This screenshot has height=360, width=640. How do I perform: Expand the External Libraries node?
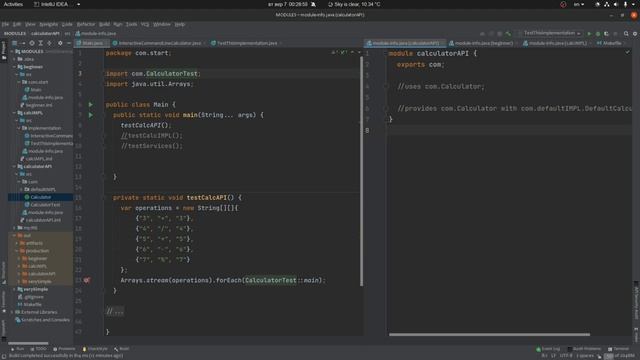coord(12,312)
